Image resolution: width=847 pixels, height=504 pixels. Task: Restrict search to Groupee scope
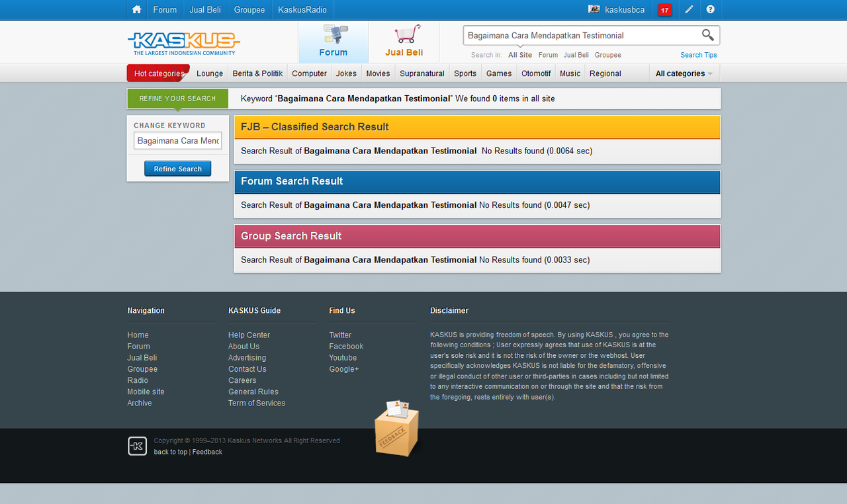click(607, 55)
